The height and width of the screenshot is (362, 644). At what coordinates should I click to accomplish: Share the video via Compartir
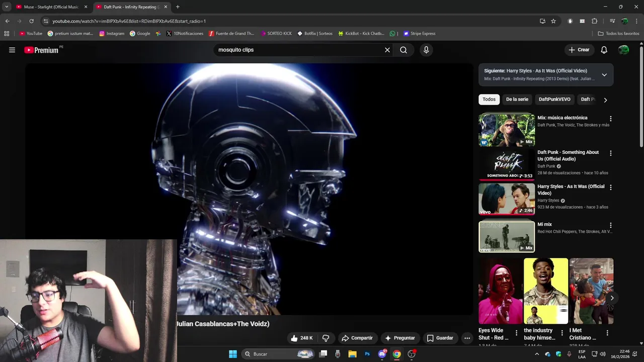point(357,338)
